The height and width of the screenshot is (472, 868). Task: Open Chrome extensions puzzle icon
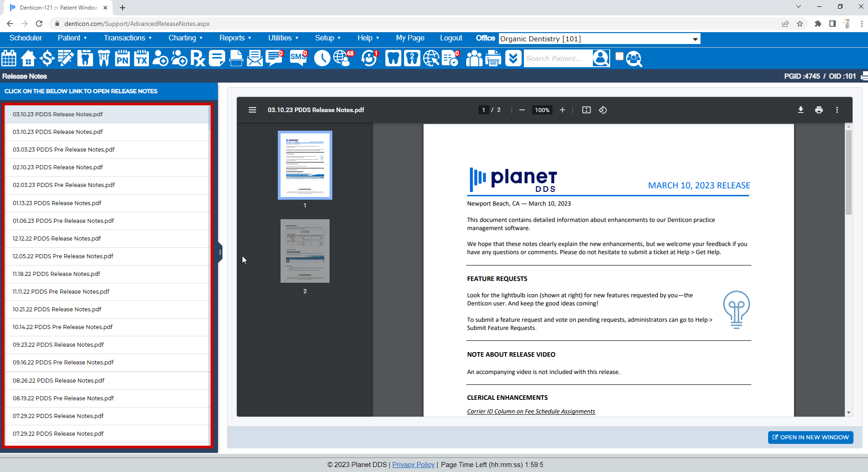coord(818,24)
